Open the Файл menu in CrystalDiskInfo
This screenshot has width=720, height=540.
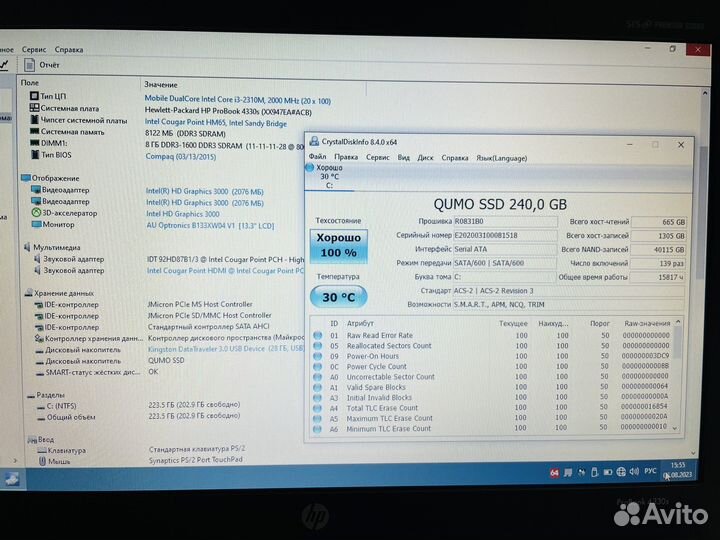click(x=318, y=157)
